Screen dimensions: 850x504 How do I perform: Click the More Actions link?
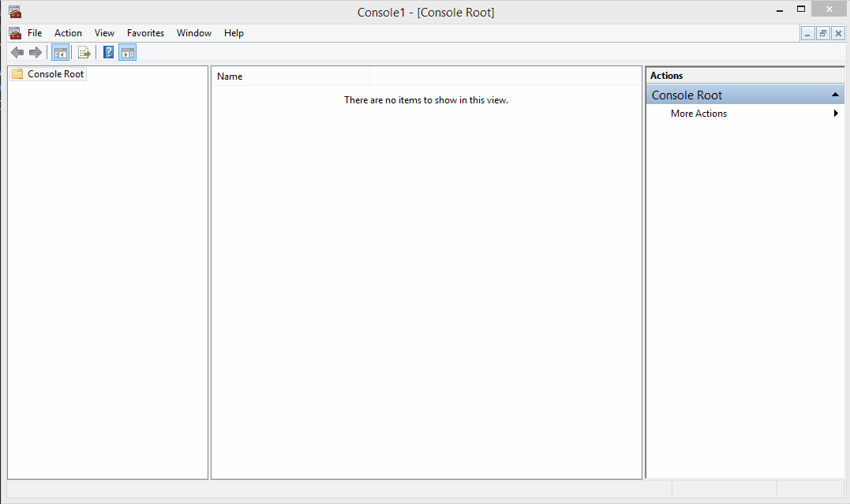click(698, 114)
